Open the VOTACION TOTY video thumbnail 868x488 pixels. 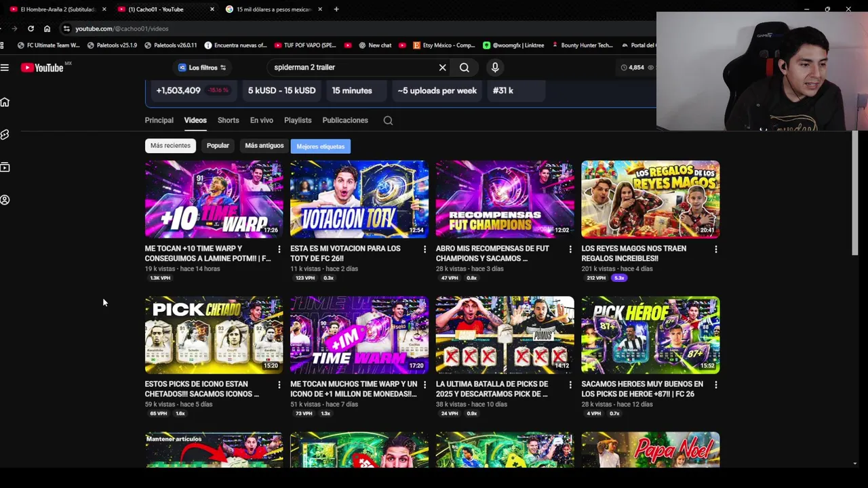pyautogui.click(x=359, y=199)
